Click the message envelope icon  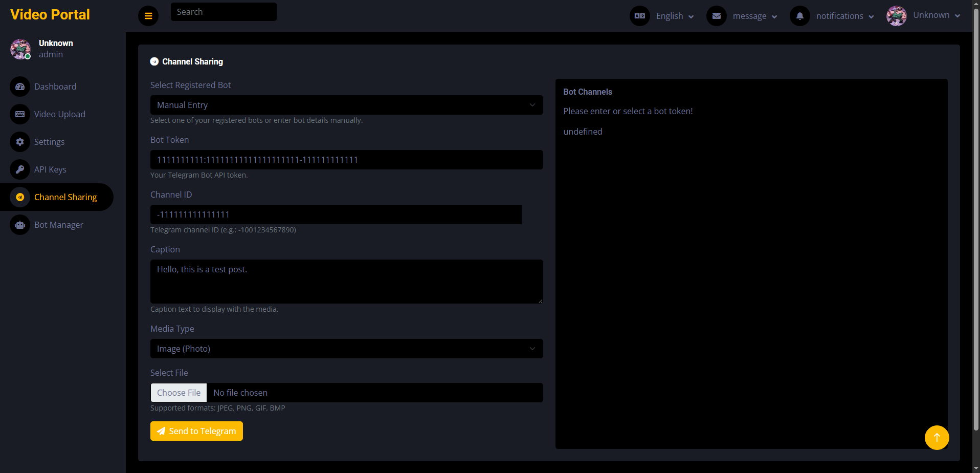[x=717, y=16]
